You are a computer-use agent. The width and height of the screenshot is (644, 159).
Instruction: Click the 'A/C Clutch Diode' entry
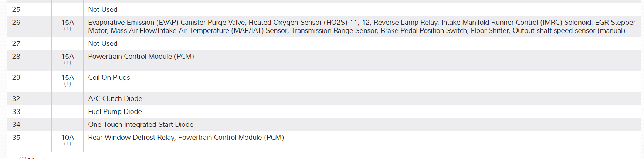(115, 99)
